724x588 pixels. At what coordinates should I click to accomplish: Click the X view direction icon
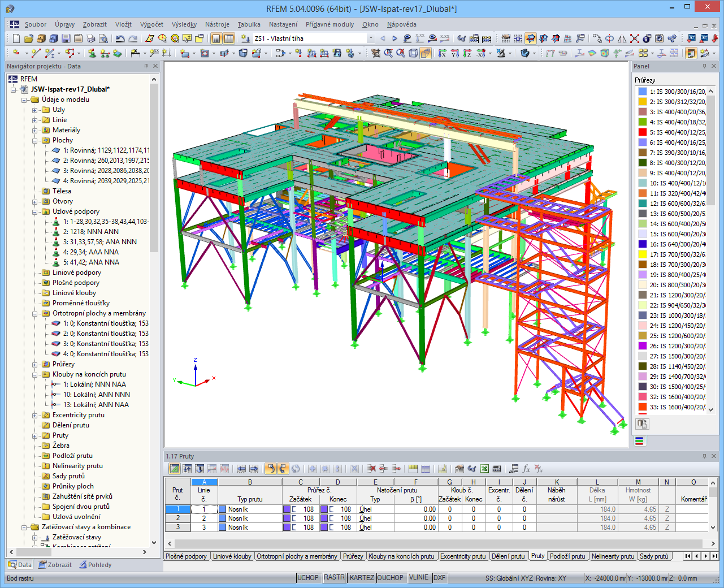(x=443, y=54)
